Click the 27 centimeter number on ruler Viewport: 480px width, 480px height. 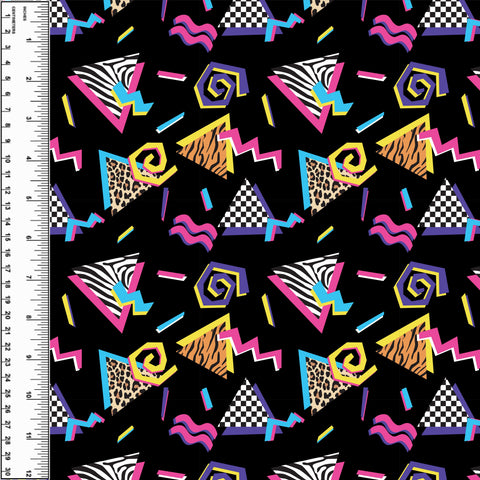coord(7,425)
